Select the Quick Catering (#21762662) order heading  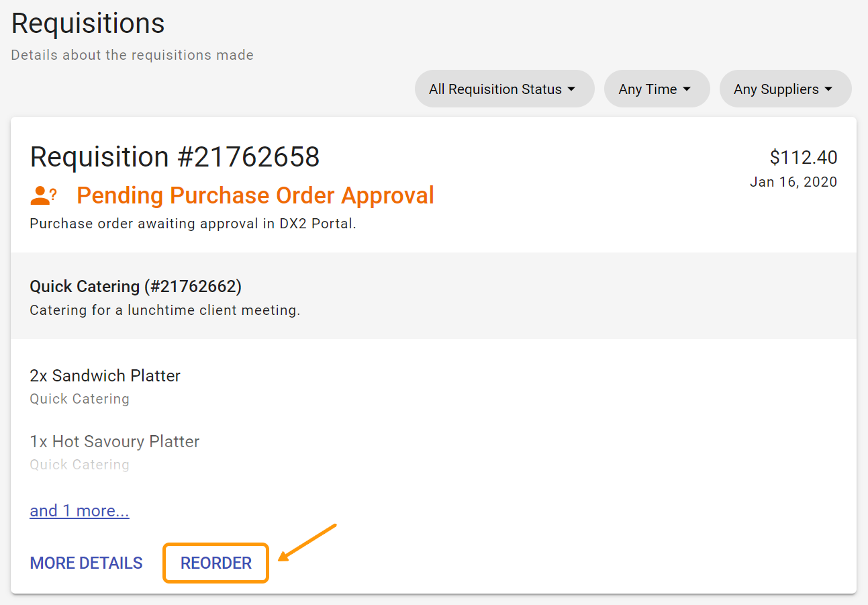click(x=136, y=286)
